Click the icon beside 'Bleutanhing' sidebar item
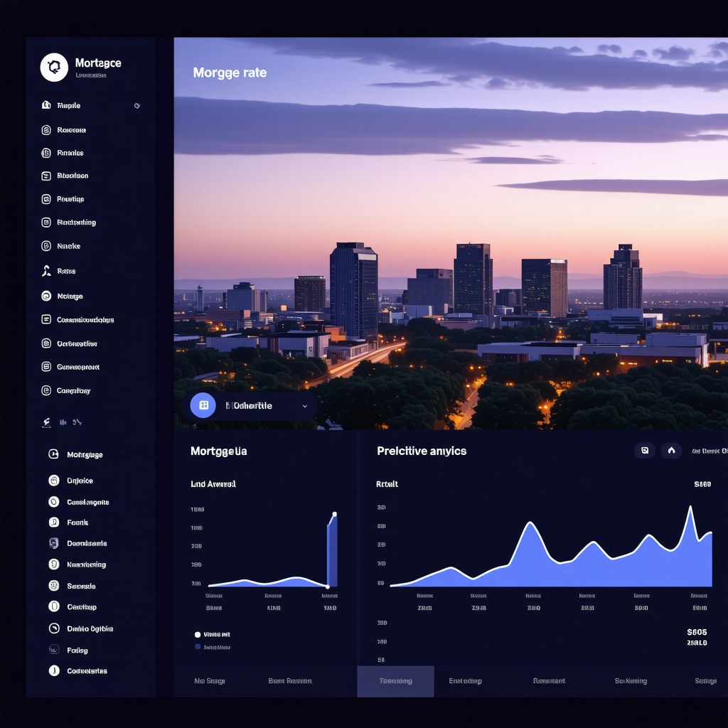 pyautogui.click(x=46, y=223)
